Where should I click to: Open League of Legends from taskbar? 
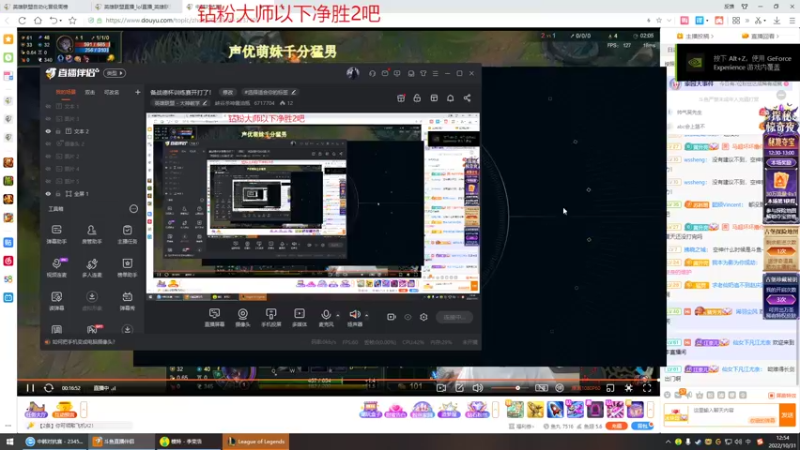pos(256,441)
